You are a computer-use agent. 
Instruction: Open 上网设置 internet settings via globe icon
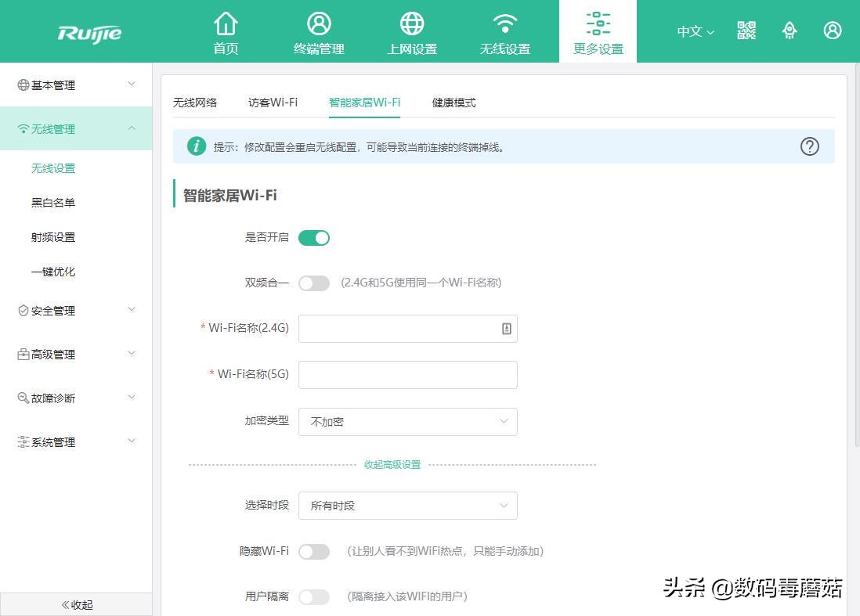[x=411, y=31]
